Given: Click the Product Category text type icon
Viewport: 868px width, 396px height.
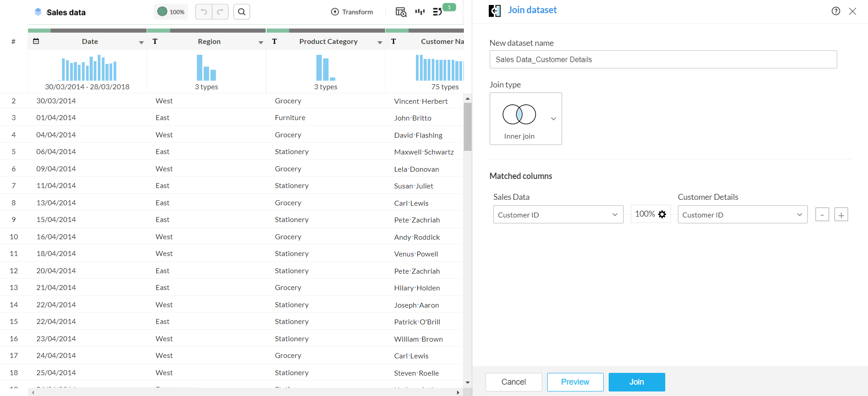Looking at the screenshot, I should (x=274, y=41).
